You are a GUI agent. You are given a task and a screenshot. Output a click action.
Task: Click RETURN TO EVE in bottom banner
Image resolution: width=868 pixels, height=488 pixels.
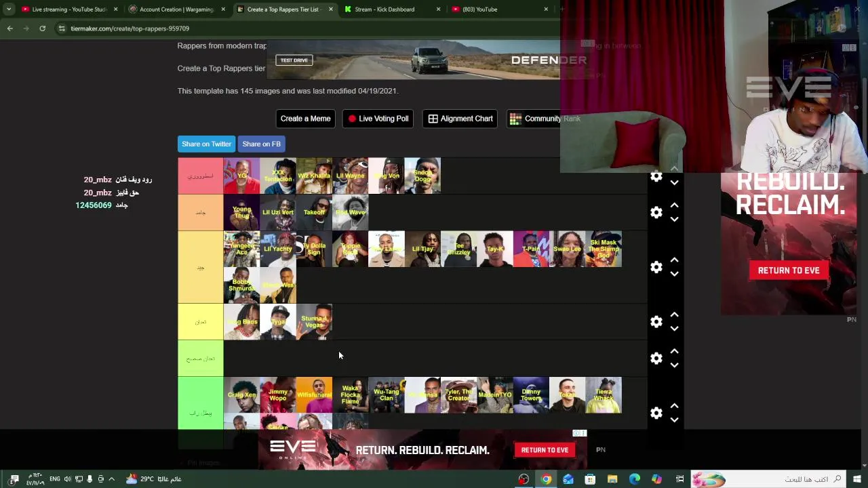point(545,450)
